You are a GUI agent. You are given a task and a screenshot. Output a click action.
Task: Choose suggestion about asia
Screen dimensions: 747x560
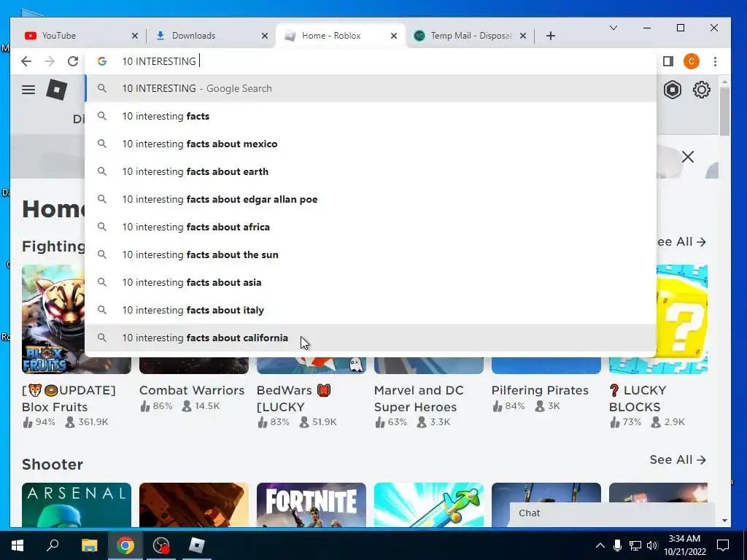click(x=371, y=282)
